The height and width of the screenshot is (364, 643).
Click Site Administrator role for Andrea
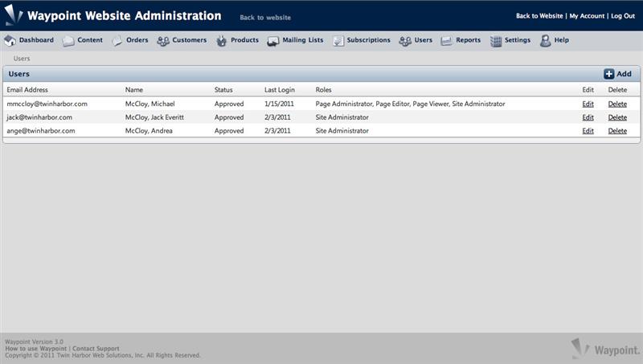(342, 131)
